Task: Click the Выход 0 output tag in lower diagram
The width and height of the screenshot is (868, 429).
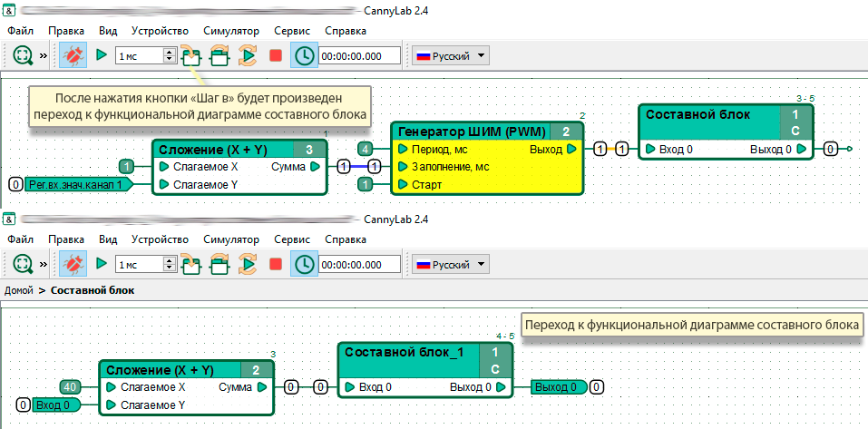Action: 559,387
